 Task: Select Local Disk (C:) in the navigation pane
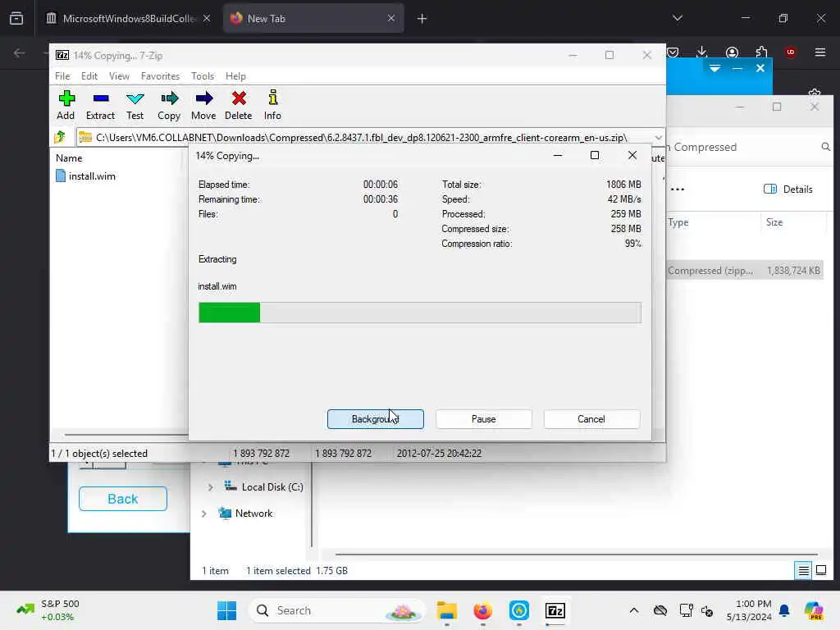click(x=263, y=487)
